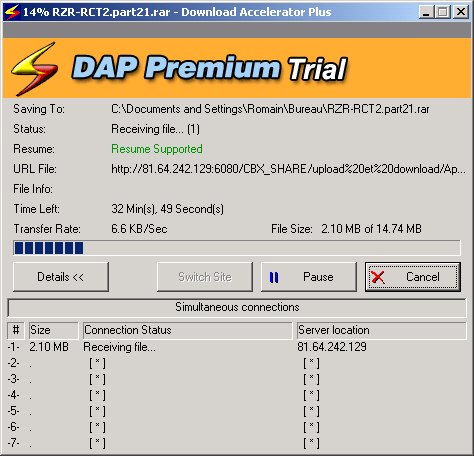Click the Server location column header
Viewport: 474px width, 456px height.
382,330
